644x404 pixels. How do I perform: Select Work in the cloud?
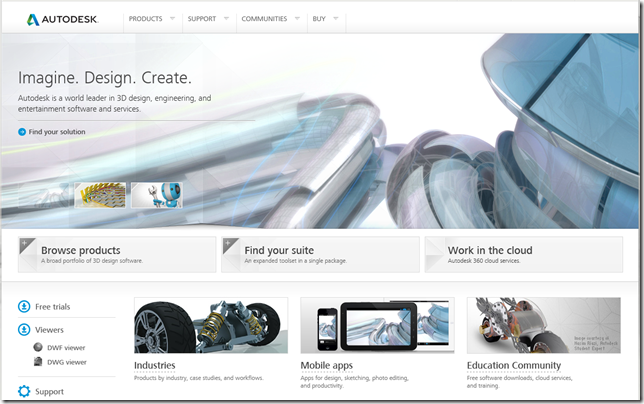pyautogui.click(x=524, y=254)
